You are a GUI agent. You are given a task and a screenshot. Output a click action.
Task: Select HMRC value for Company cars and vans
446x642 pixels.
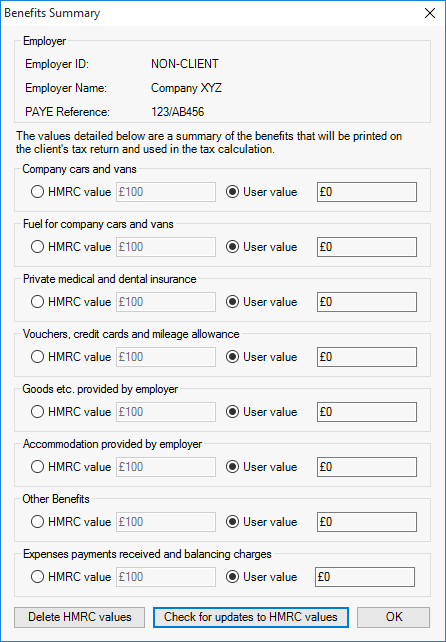coord(71,192)
